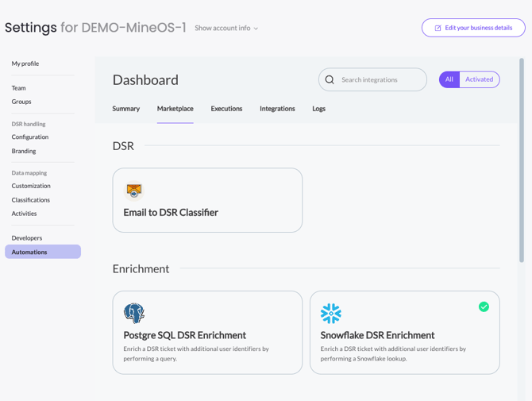Open the Logs tab
Screen dimensions: 532x401
[x=318, y=109]
